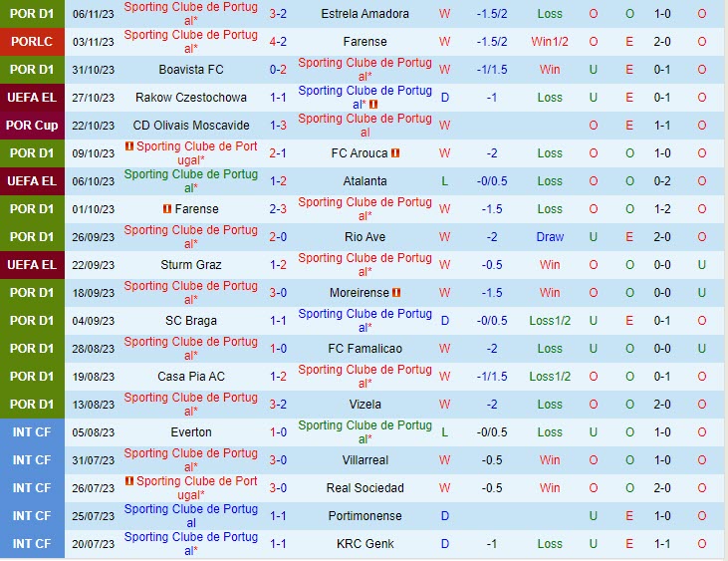Click the 1-2 score against Atalanta
728x561 pixels.
click(x=278, y=181)
